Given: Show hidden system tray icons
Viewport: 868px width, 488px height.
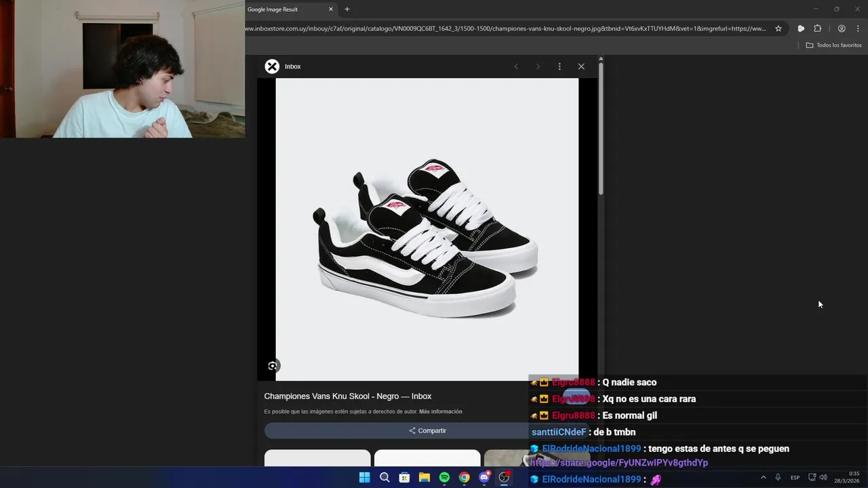Looking at the screenshot, I should [763, 477].
